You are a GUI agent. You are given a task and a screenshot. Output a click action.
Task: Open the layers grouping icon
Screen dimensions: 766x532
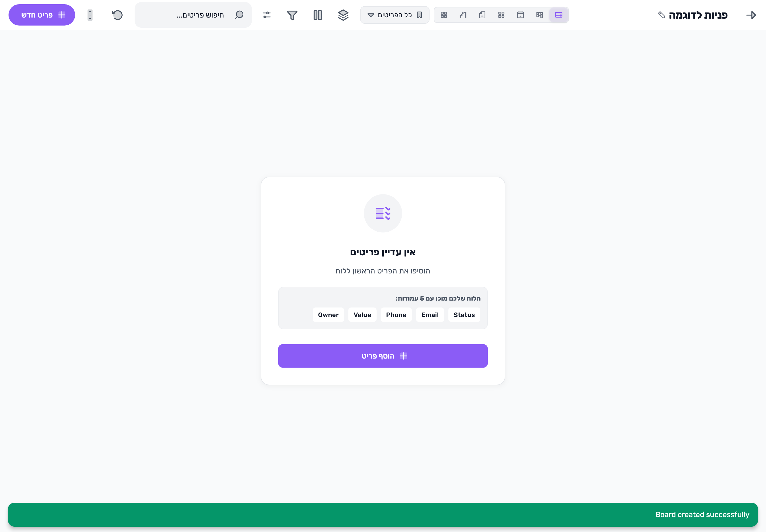343,15
